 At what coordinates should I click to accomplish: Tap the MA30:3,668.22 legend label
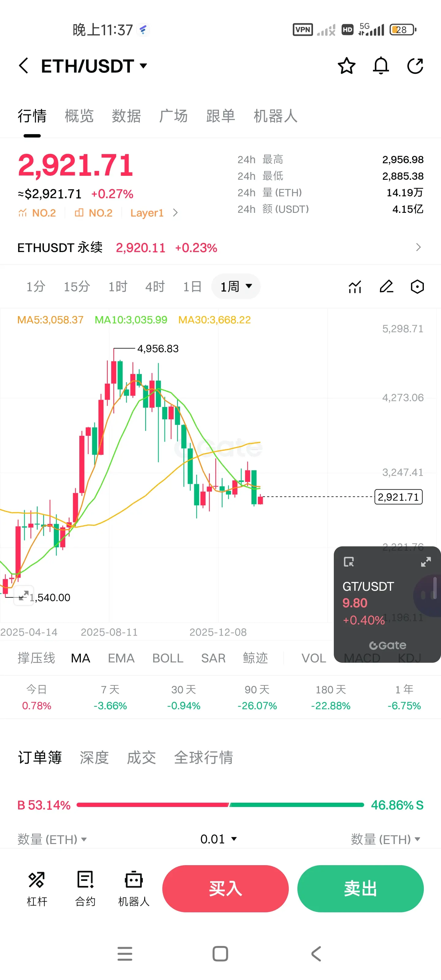coord(215,319)
